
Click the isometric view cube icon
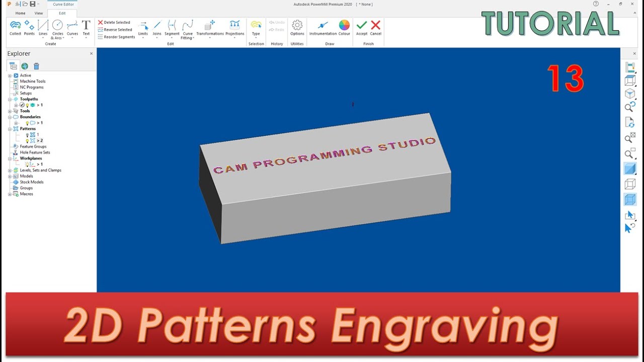coord(630,94)
